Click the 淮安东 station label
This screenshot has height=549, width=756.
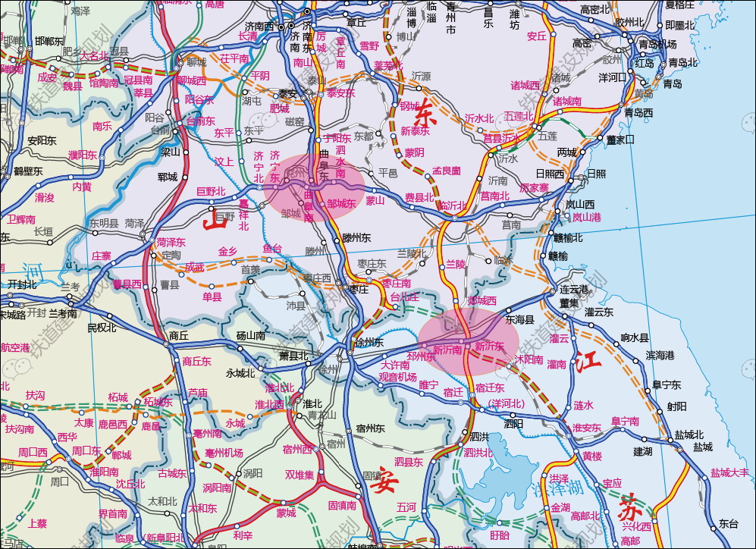coord(586,428)
